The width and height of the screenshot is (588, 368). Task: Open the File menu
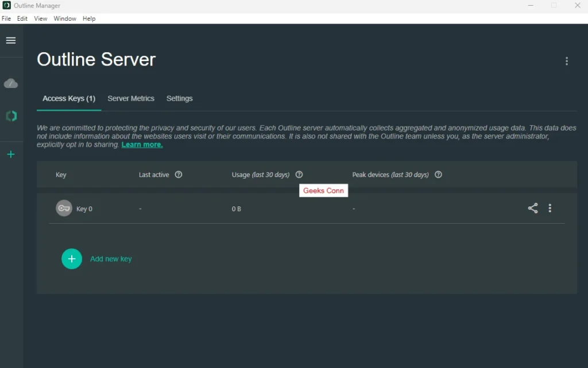tap(6, 18)
